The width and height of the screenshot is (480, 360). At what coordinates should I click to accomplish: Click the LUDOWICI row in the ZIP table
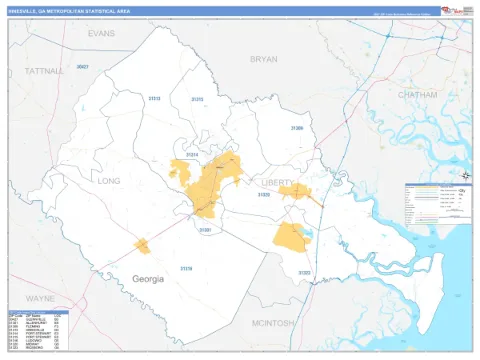35,340
